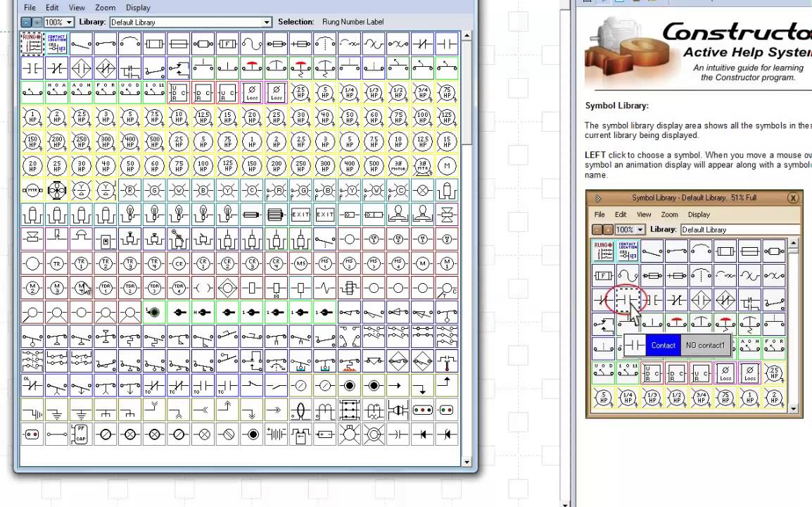Open the File menu
Image resolution: width=812 pixels, height=507 pixels.
(30, 7)
